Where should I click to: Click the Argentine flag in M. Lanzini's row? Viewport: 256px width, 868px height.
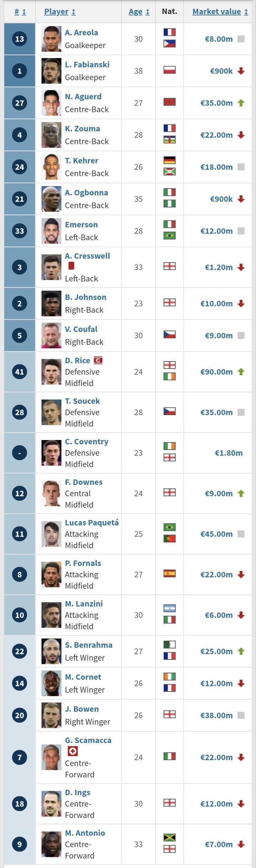[169, 608]
